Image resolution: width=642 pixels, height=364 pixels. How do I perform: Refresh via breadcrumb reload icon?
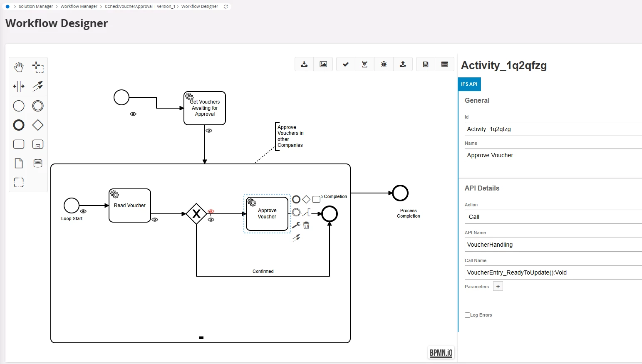[226, 7]
